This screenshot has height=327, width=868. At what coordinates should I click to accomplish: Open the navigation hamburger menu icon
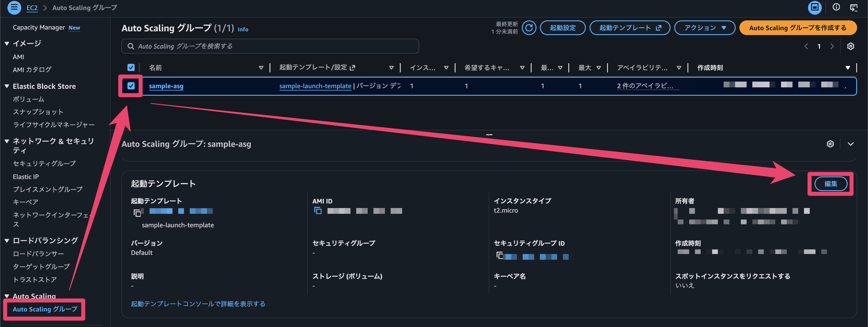[14, 7]
